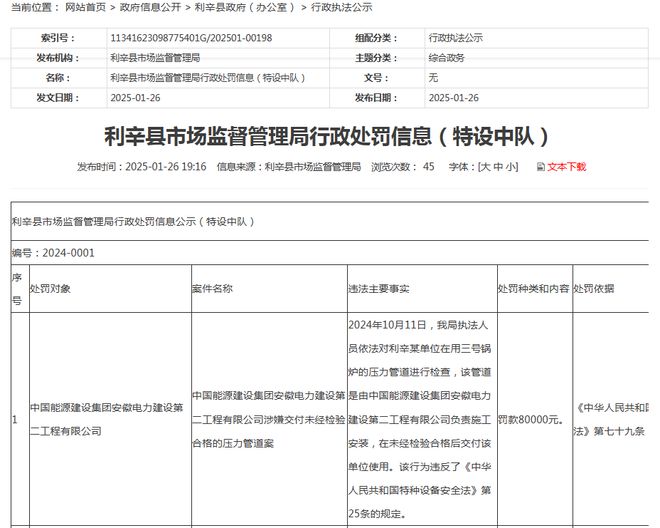Click 文号 value 无
Image resolution: width=660 pixels, height=528 pixels.
click(x=433, y=78)
